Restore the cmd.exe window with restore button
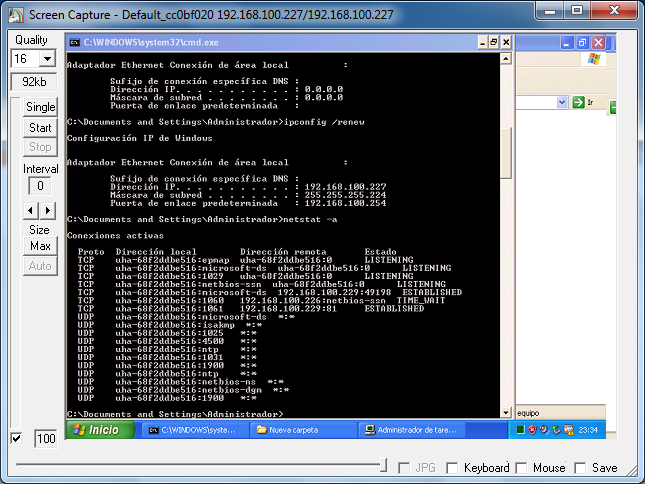645x484 pixels. [x=492, y=42]
